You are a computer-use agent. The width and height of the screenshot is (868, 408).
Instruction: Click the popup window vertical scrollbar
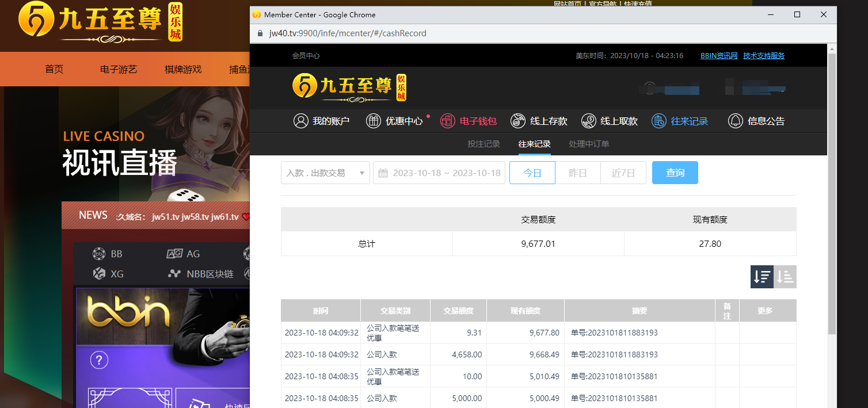(x=832, y=190)
